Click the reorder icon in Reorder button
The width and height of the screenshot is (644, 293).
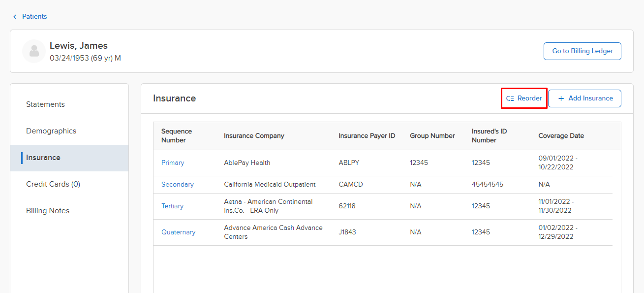click(510, 98)
